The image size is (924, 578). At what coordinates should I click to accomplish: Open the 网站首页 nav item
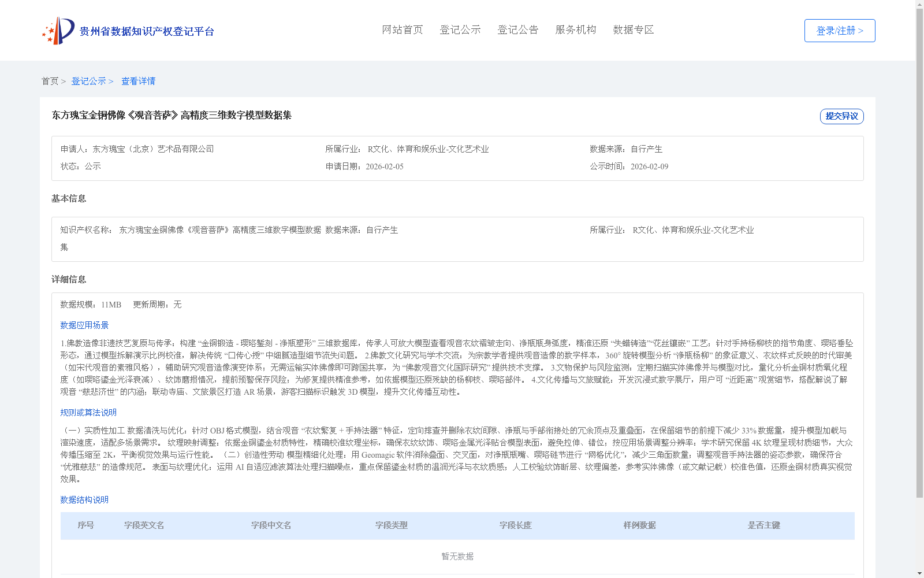click(x=403, y=29)
